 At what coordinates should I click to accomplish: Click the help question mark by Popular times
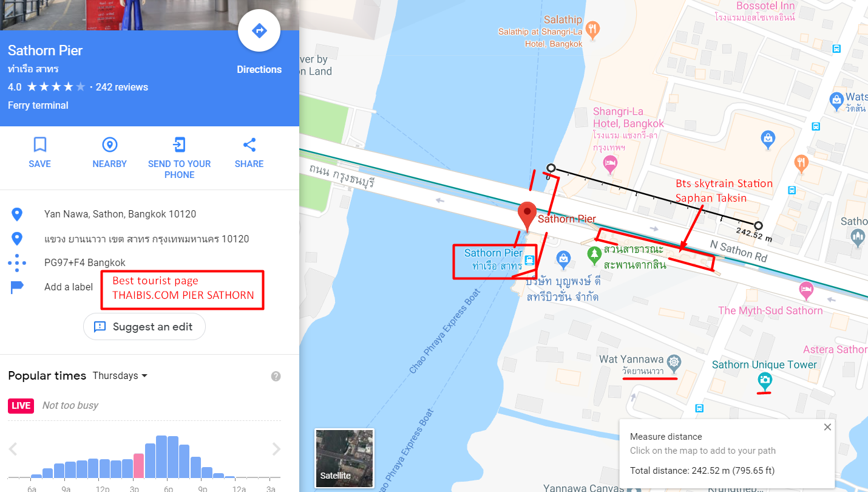pos(276,376)
